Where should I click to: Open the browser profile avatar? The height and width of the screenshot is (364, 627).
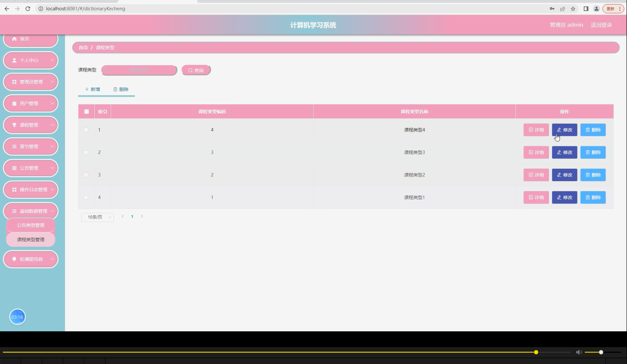[596, 9]
